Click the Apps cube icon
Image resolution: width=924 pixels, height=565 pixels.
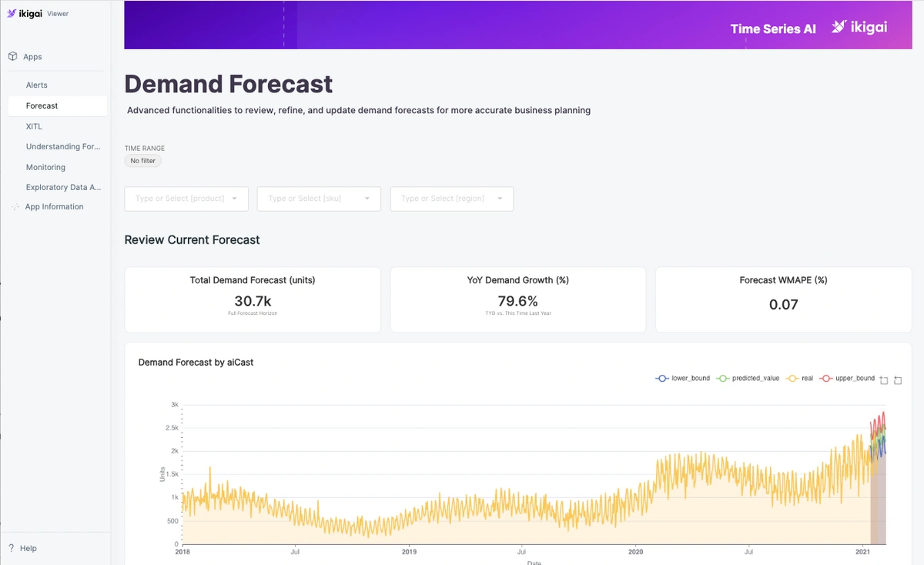(x=12, y=57)
